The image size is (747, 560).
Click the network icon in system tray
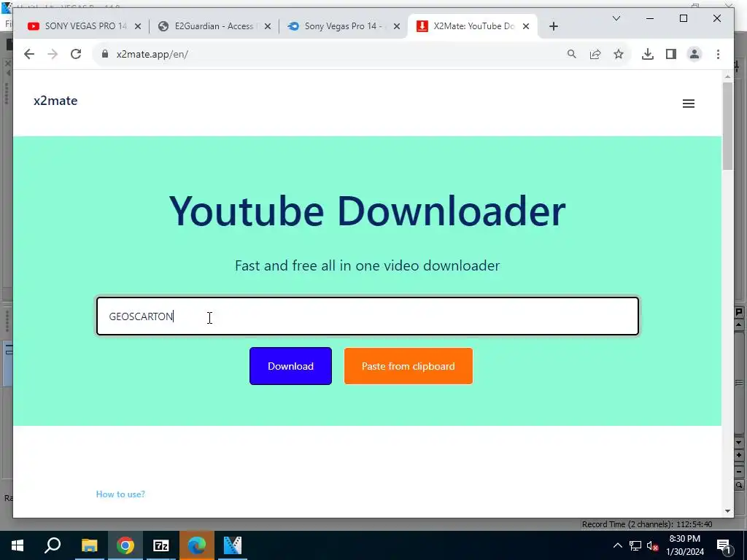tap(635, 545)
